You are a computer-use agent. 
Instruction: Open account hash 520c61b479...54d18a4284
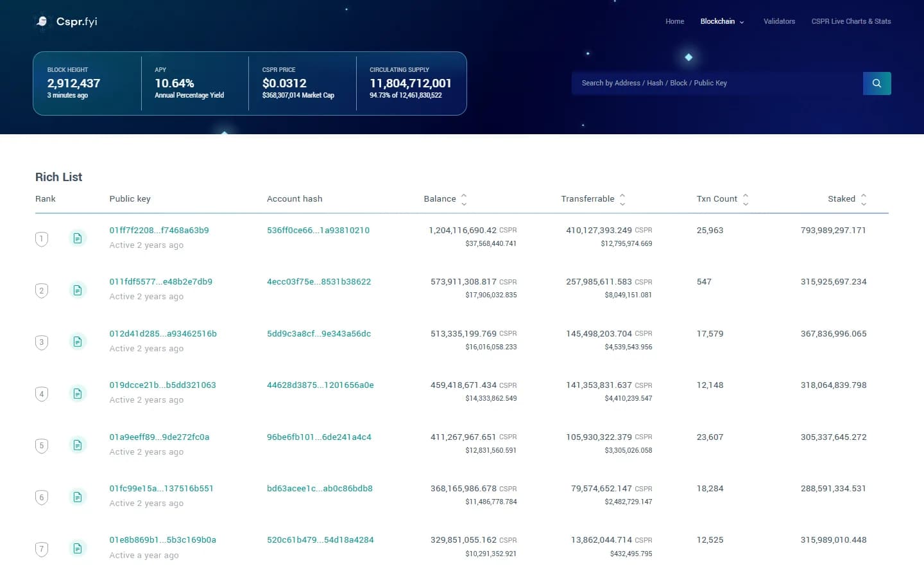(x=320, y=539)
